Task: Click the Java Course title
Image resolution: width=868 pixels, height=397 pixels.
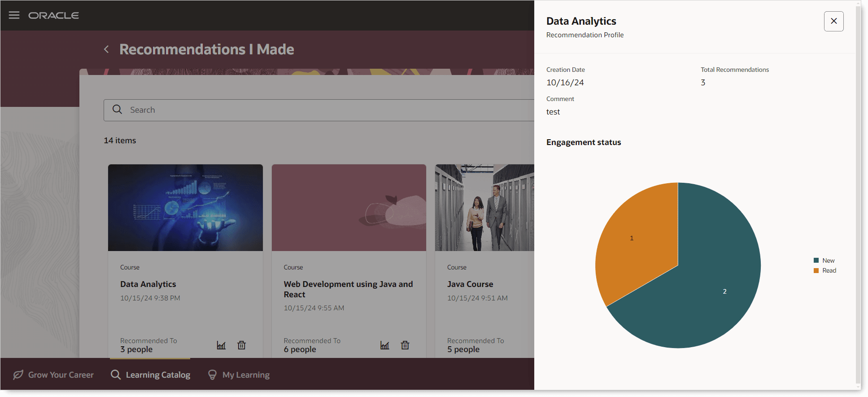Action: (x=470, y=284)
